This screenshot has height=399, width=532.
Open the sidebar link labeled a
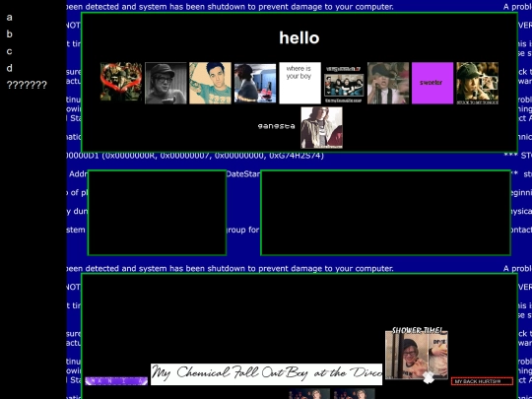[x=10, y=18]
